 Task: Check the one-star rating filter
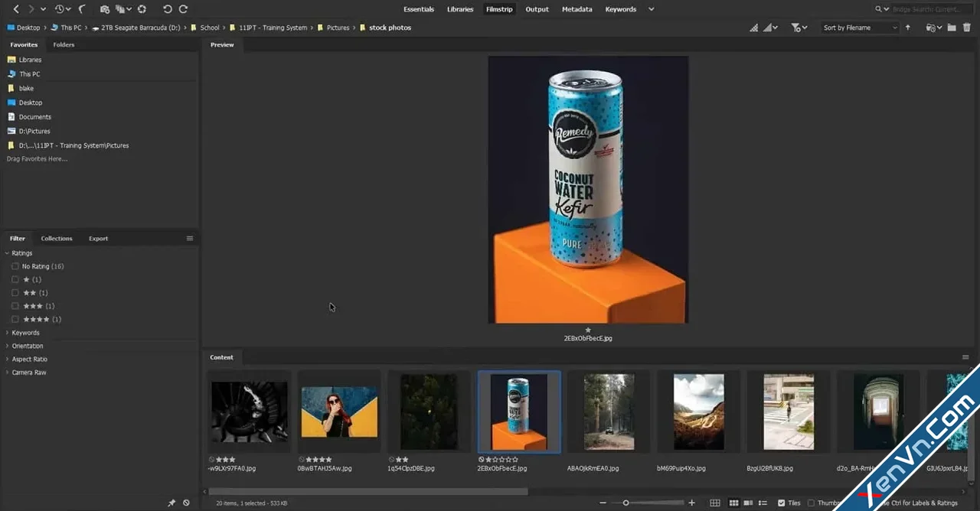tap(15, 279)
